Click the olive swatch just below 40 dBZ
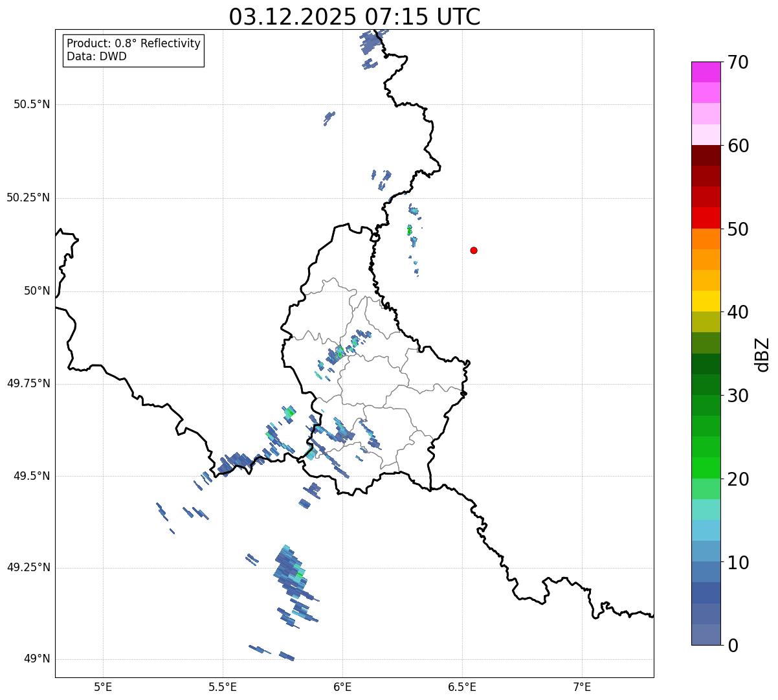This screenshot has height=700, width=778. (x=706, y=322)
